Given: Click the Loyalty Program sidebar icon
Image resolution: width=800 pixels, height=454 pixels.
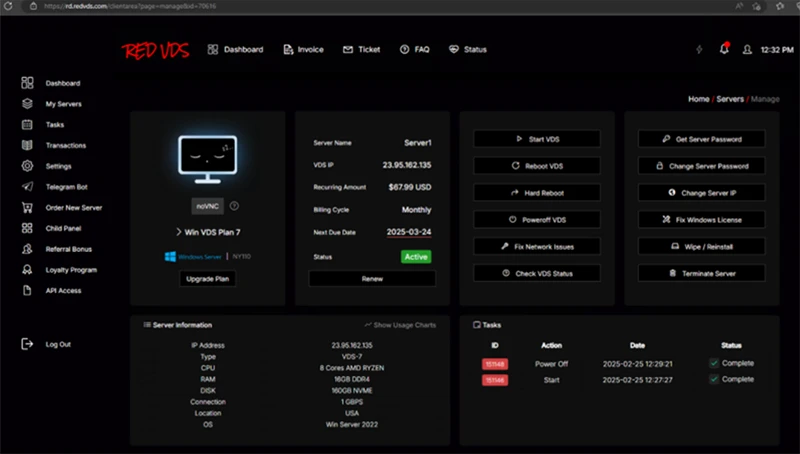Looking at the screenshot, I should (x=27, y=270).
